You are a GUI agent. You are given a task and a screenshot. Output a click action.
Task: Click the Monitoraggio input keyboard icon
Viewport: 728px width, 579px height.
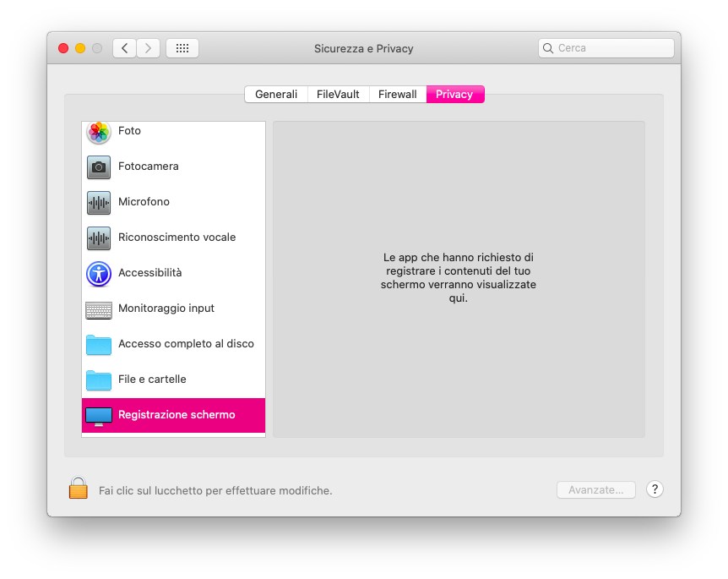click(99, 310)
